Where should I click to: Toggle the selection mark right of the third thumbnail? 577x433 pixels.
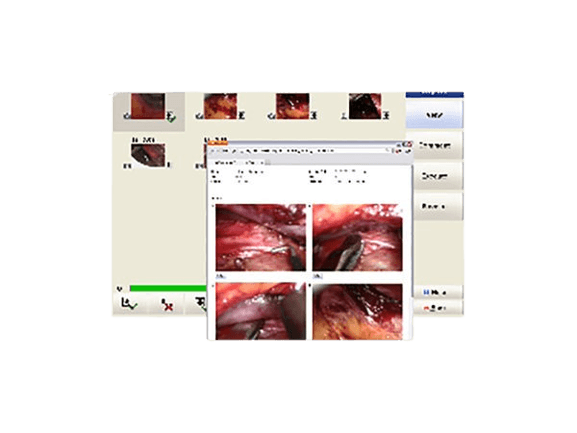point(314,116)
